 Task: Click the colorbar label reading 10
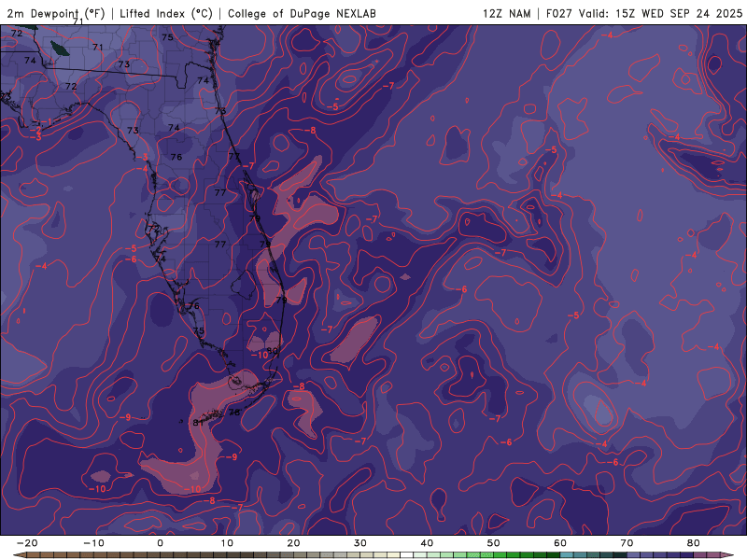[x=227, y=543]
